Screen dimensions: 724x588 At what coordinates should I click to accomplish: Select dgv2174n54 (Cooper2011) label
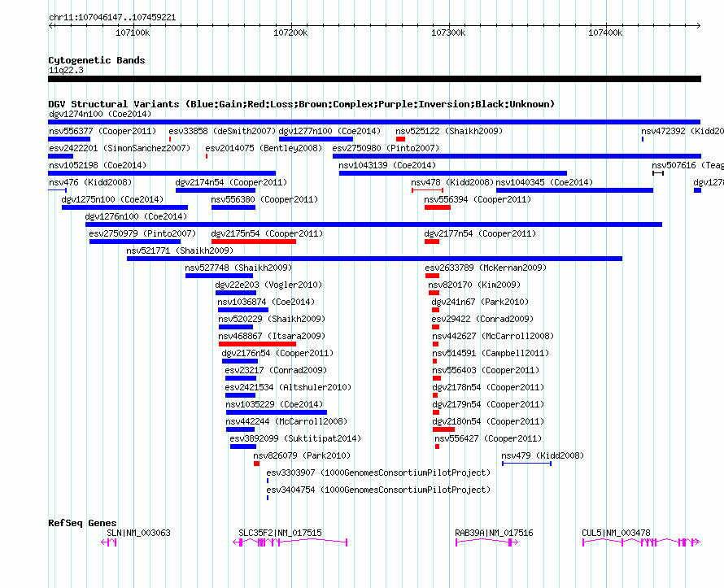231,182
